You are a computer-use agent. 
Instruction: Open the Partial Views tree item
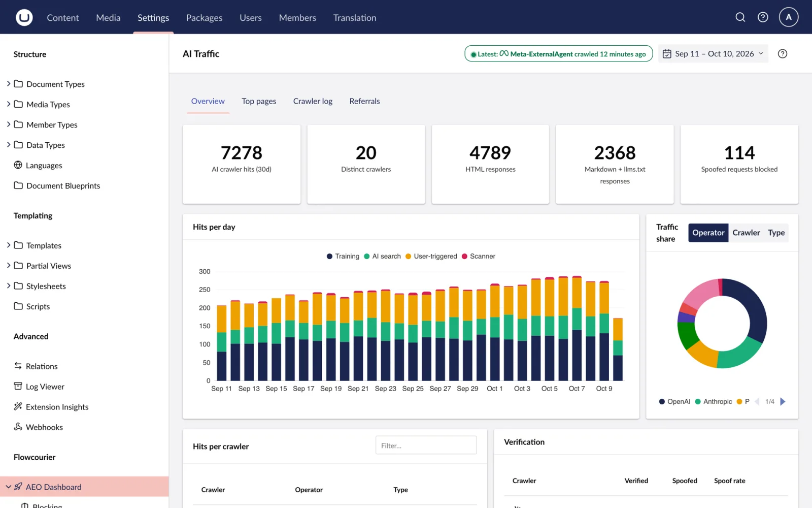[49, 266]
